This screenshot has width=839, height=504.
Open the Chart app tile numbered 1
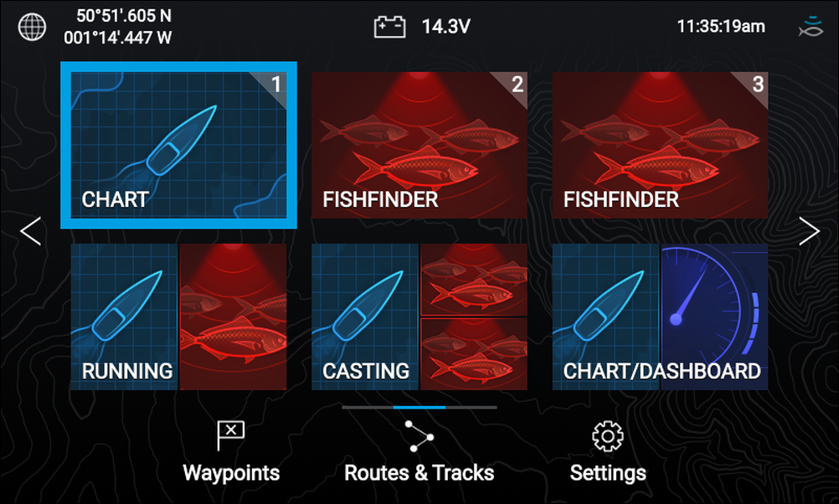178,146
